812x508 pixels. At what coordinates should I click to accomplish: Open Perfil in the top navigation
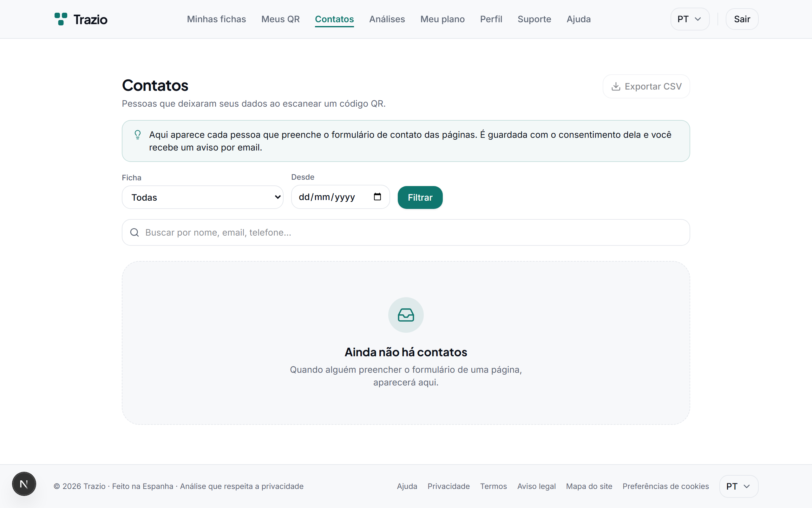click(491, 19)
